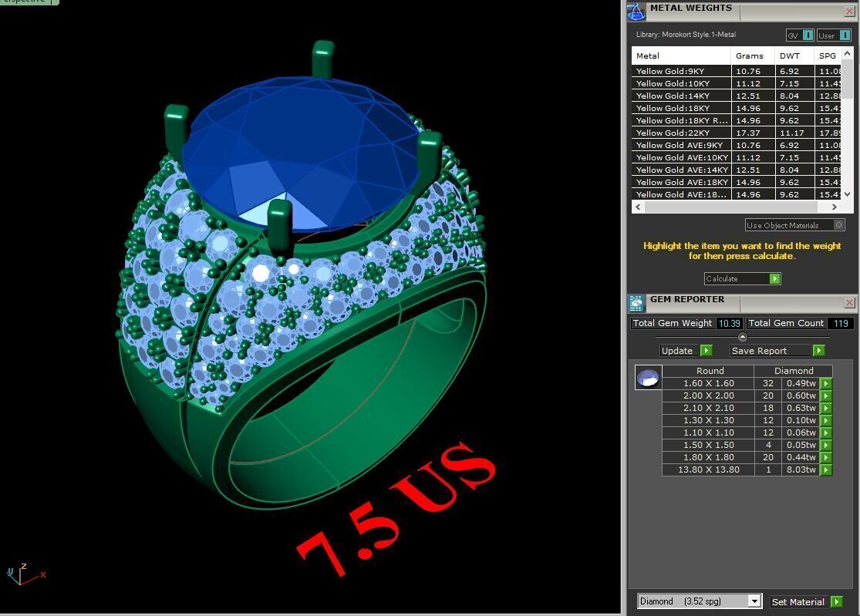Click green arrow for 1.60 X 1.60 row
The height and width of the screenshot is (616, 860).
(x=826, y=383)
